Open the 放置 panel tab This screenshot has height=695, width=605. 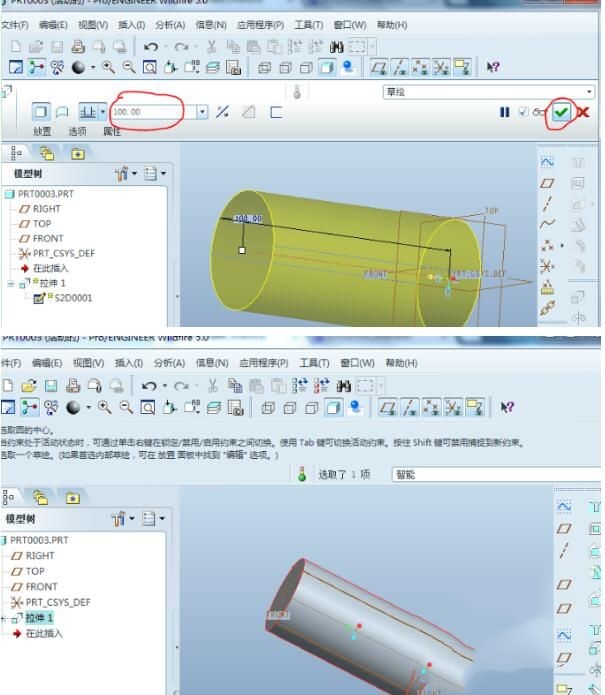click(42, 132)
